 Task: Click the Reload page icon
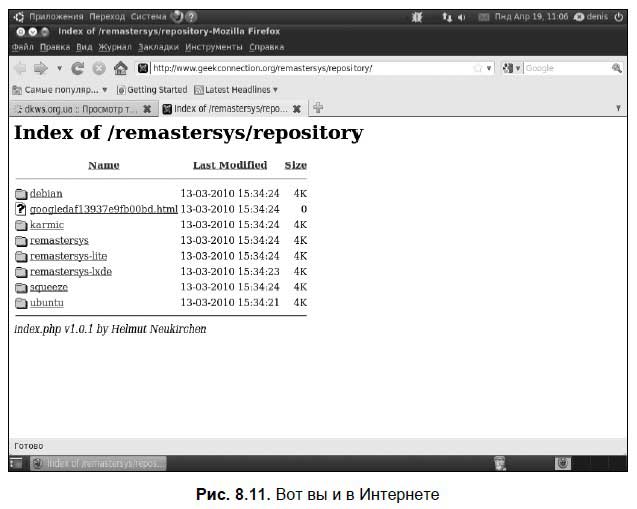tap(78, 68)
